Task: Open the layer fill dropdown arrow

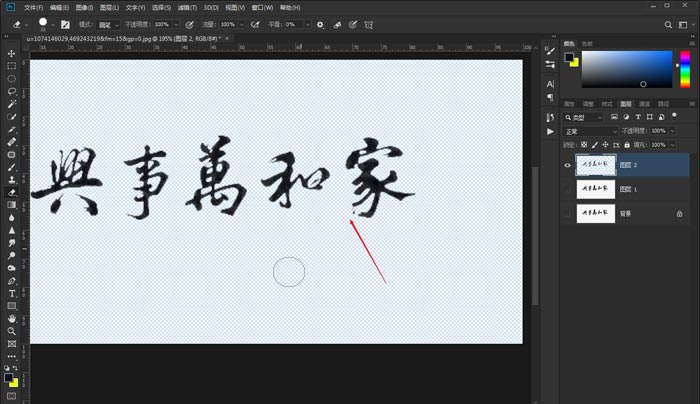Action: [x=672, y=145]
